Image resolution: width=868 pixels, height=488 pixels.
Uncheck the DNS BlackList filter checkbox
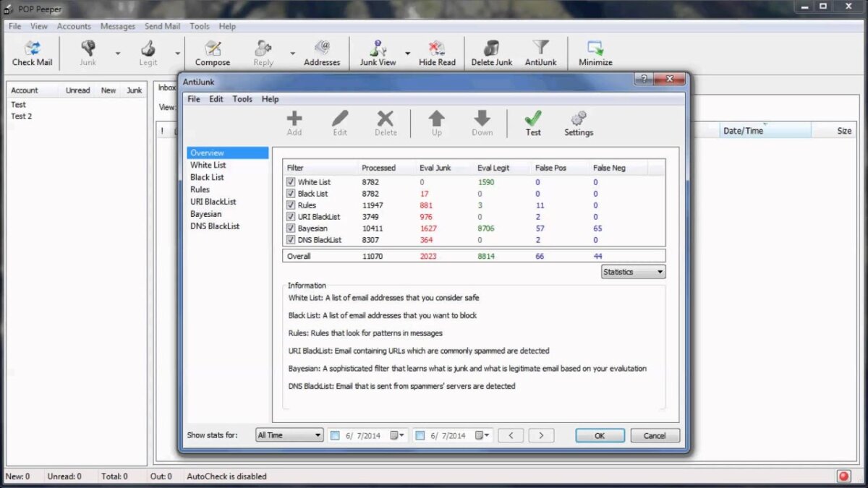[291, 240]
